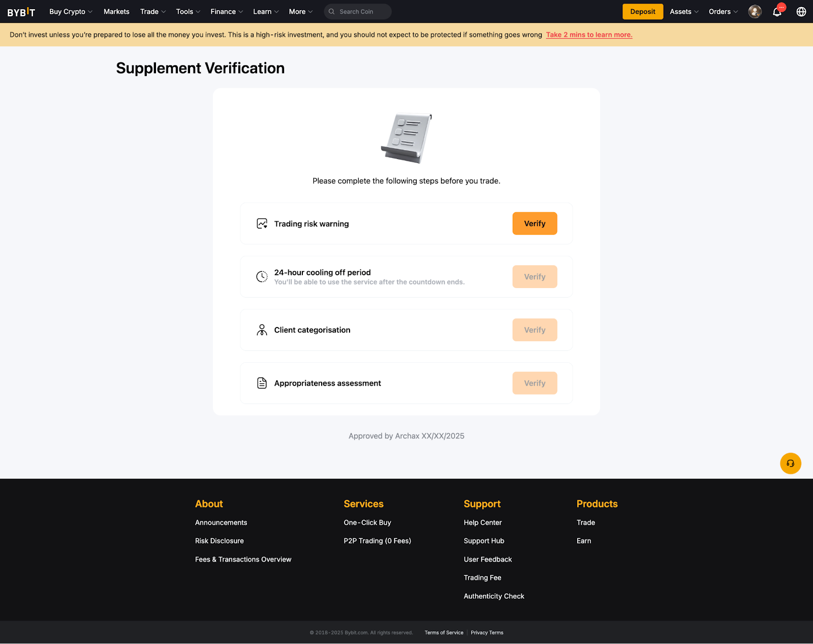Click the cooling off period clock icon
The width and height of the screenshot is (813, 644).
coord(262,277)
